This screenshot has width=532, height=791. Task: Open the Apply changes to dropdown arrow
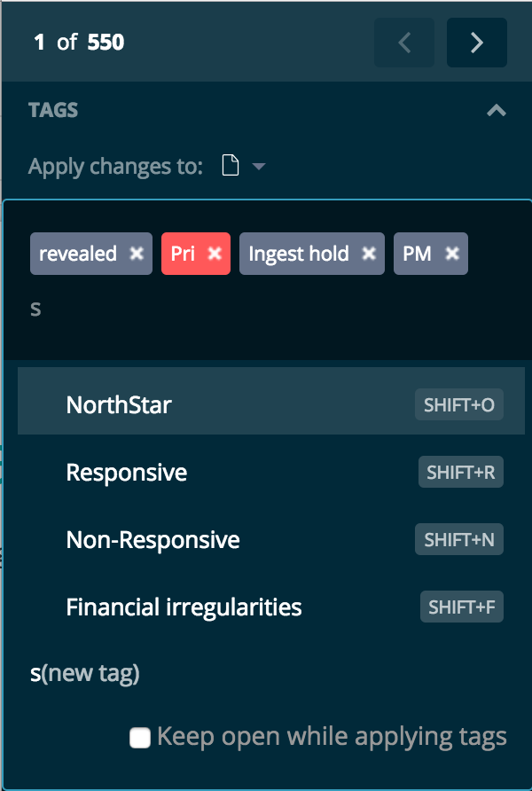[x=259, y=166]
